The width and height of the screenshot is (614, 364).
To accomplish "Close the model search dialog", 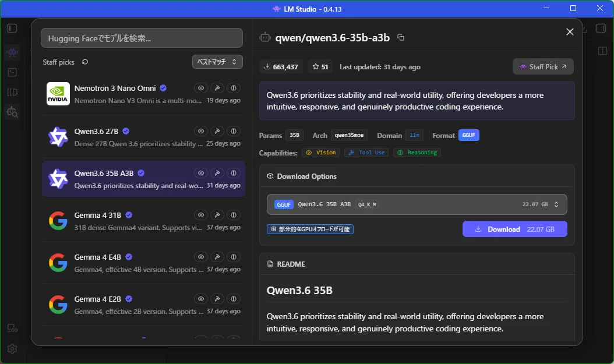I will 570,31.
